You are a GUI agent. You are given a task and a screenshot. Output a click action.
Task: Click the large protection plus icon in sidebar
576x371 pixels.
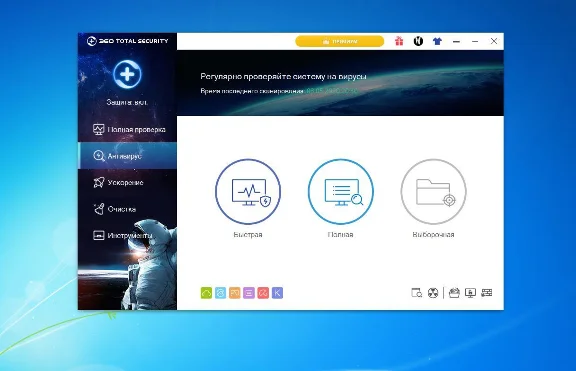coord(127,74)
